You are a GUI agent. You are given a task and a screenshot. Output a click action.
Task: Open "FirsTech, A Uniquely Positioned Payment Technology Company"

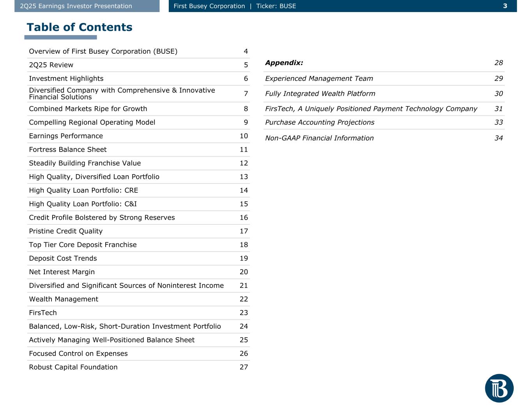click(371, 109)
